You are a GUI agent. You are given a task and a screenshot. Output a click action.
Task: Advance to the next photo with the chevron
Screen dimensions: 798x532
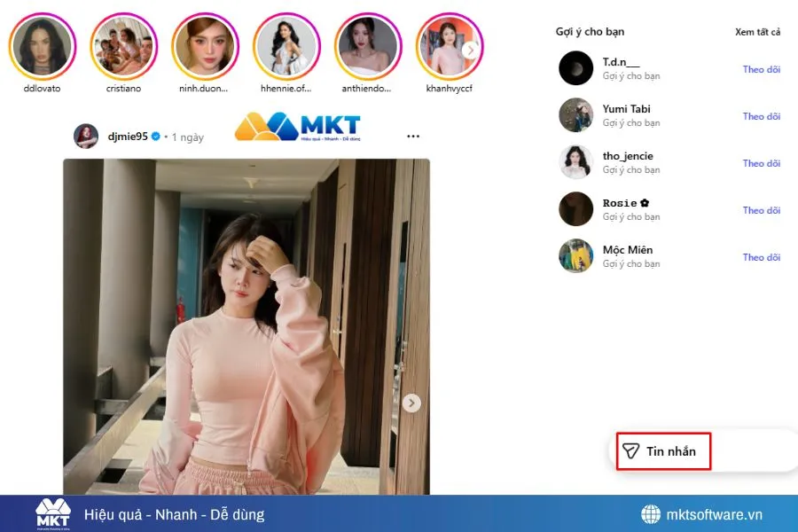pos(411,403)
